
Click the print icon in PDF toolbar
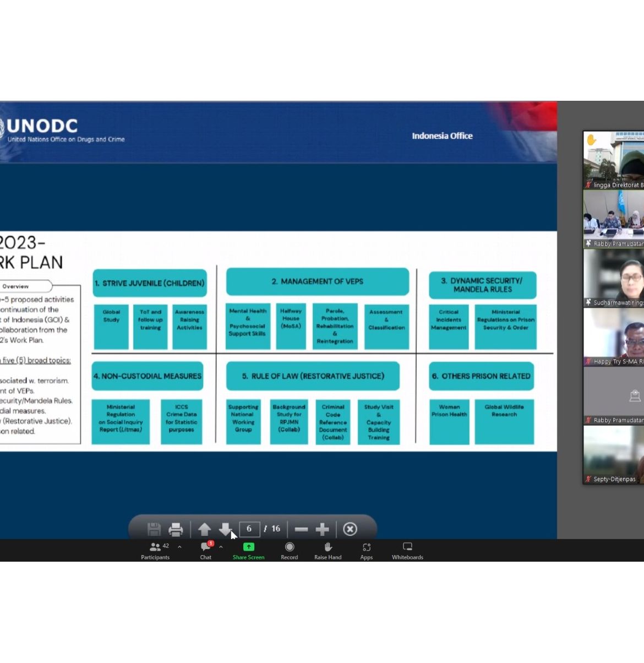click(176, 530)
